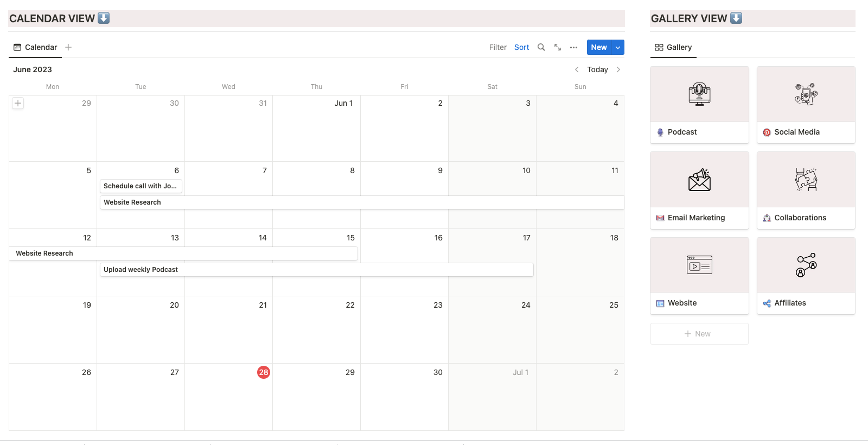Click the expand full-page arrows icon
The image size is (868, 445).
tap(557, 47)
